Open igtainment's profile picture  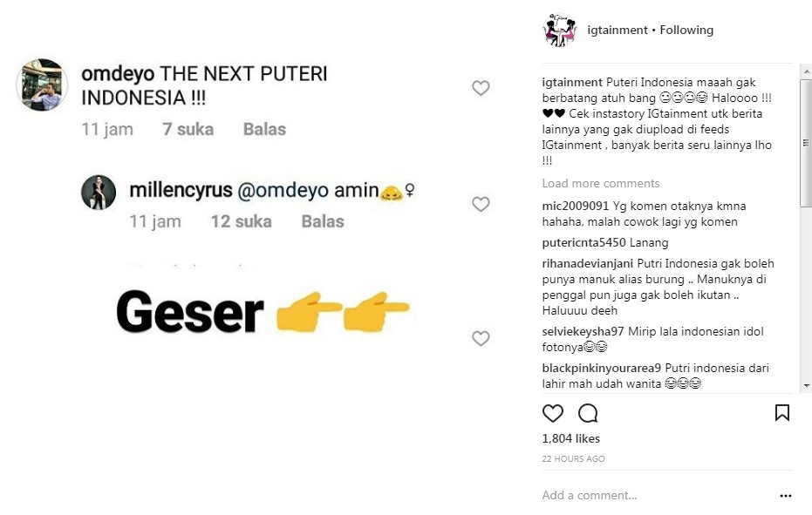(x=559, y=29)
